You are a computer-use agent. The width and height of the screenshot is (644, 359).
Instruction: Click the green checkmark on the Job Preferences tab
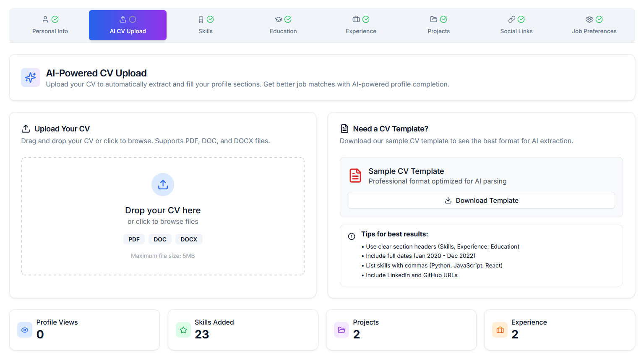coord(599,19)
